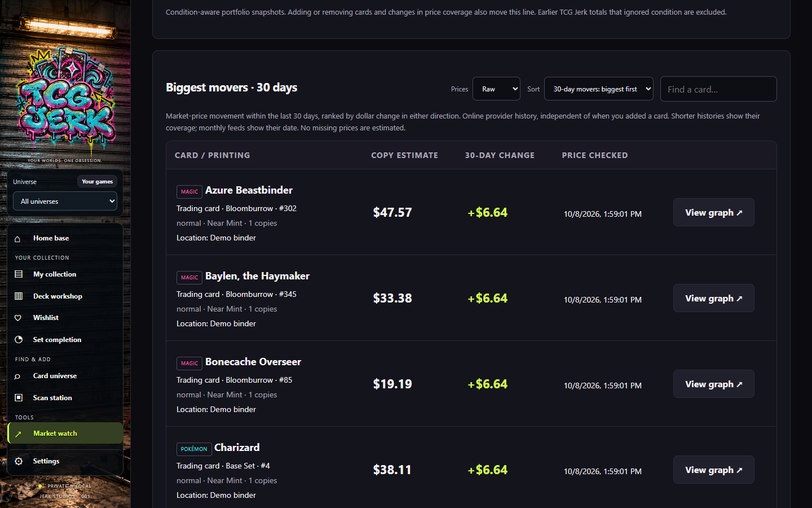Click the 30-DAY CHANGE column header
Screen dimensions: 812x508
coord(500,155)
